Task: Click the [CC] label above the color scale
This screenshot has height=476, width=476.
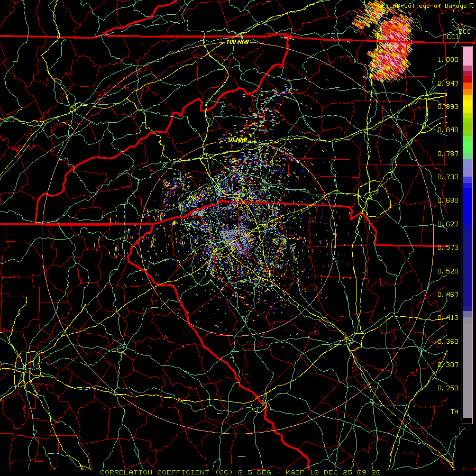Action: 452,37
